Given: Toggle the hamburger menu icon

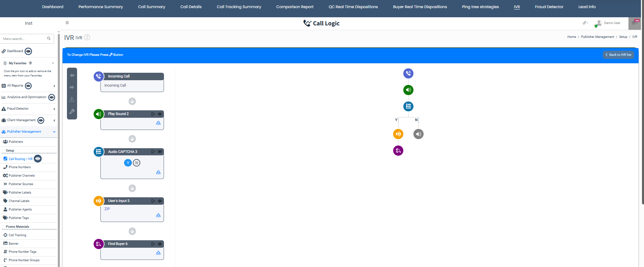Looking at the screenshot, I should (67, 23).
